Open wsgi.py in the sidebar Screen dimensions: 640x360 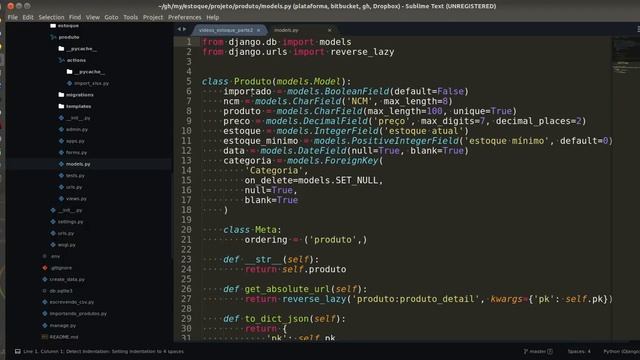[x=67, y=244]
